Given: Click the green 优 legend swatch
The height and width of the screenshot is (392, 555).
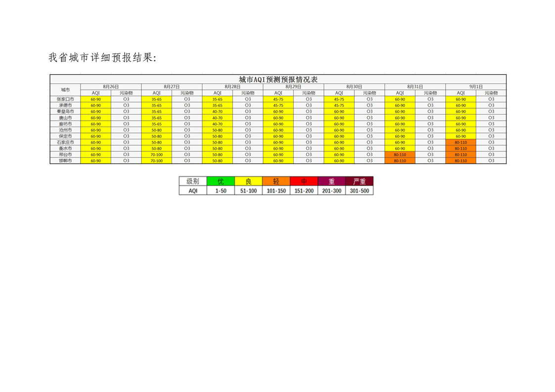Looking at the screenshot, I should pos(221,181).
